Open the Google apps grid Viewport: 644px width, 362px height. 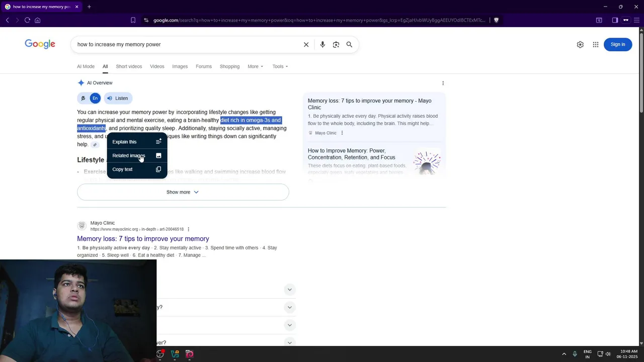tap(596, 44)
